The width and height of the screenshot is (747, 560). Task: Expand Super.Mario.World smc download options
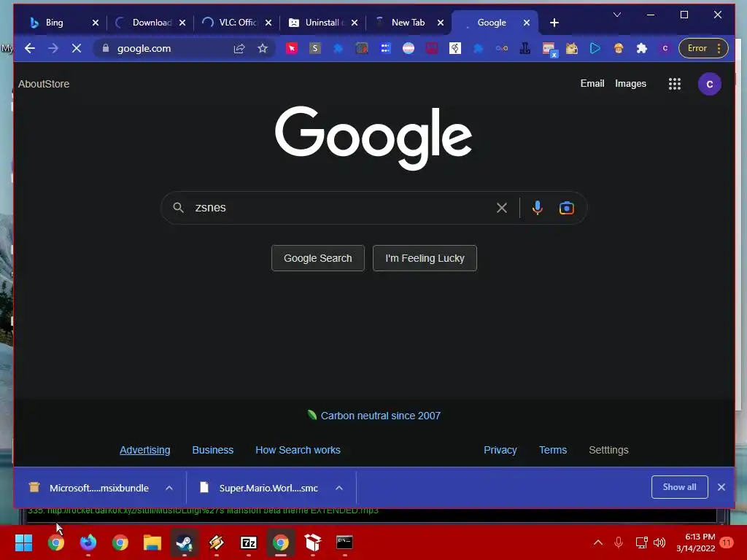click(339, 488)
